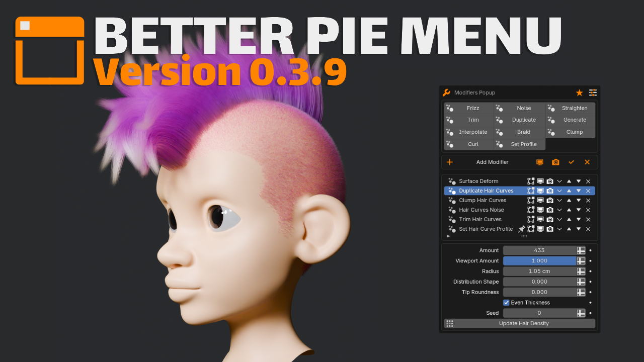Add the Noise hair modifier

pos(520,108)
